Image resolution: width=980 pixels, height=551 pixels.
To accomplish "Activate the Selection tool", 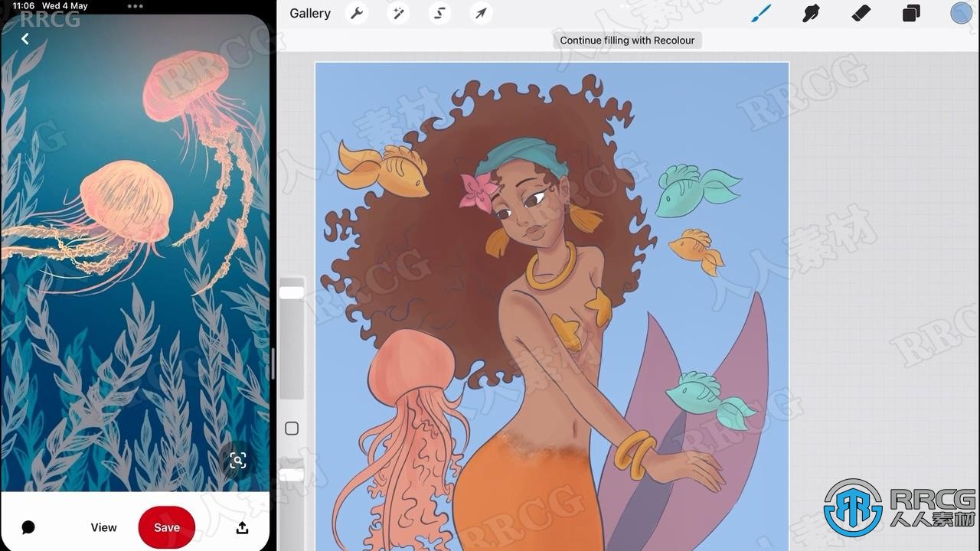I will [x=439, y=13].
